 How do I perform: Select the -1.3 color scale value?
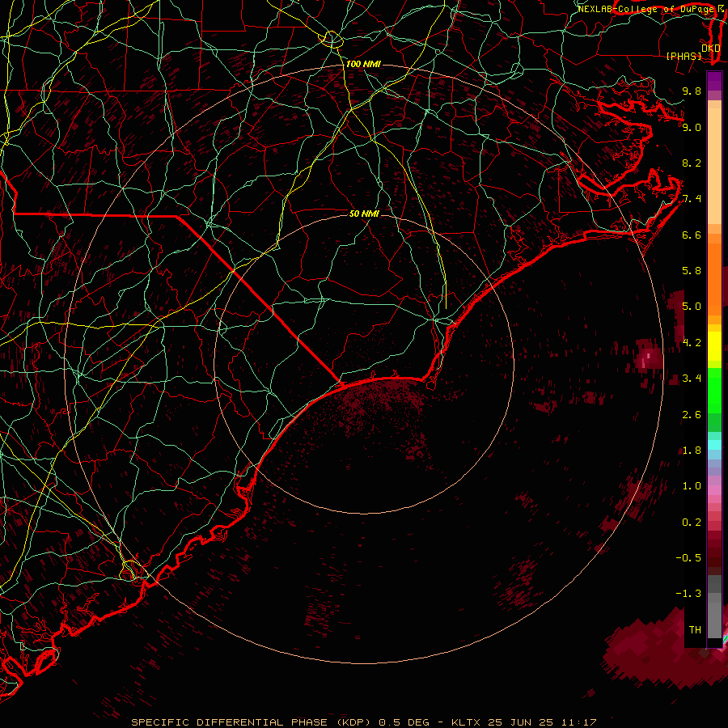(x=688, y=594)
